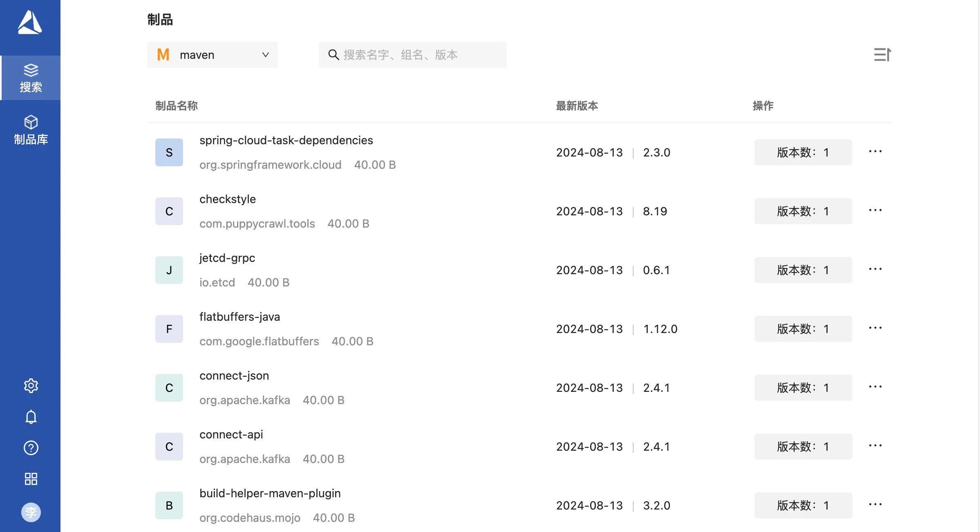Click the F avatar of flatbuffers-java
980x532 pixels.
click(x=169, y=329)
